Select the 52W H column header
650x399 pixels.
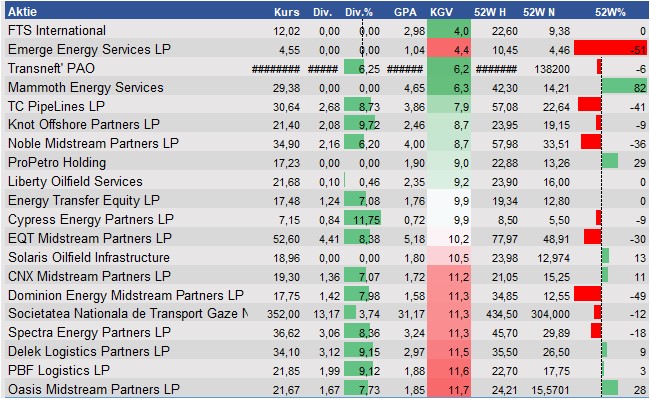[x=490, y=12]
